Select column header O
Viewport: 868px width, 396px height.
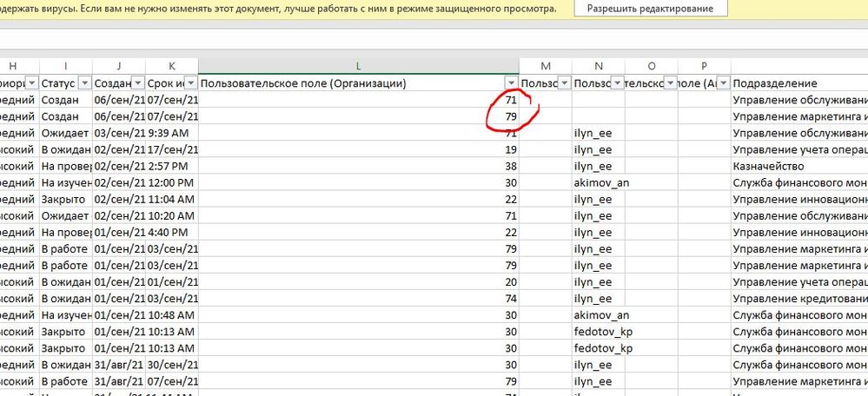pyautogui.click(x=652, y=66)
